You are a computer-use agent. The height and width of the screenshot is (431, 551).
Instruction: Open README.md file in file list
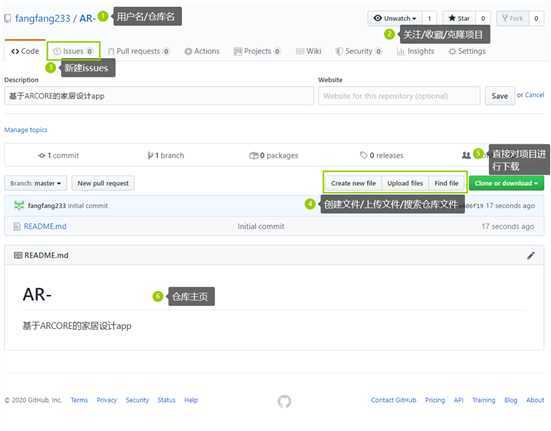pos(45,227)
